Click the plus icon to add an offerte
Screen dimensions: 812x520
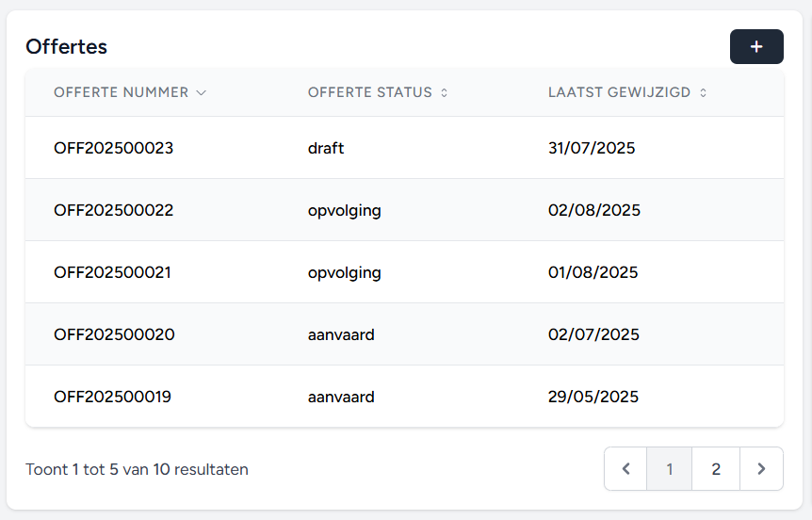(x=756, y=47)
